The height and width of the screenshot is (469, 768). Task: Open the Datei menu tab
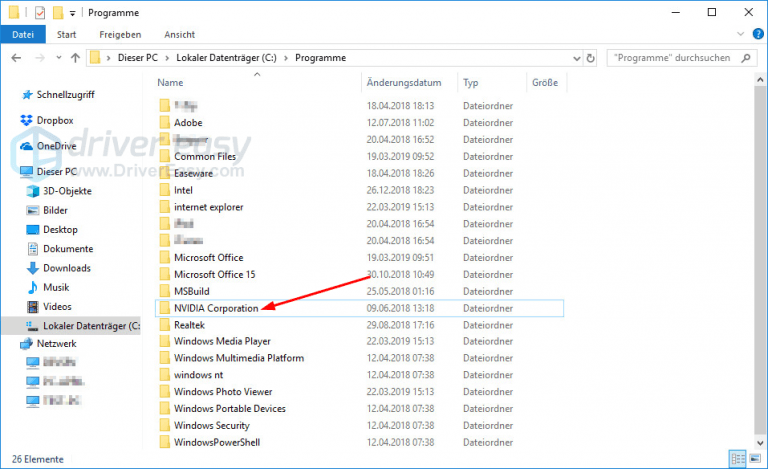click(x=23, y=34)
